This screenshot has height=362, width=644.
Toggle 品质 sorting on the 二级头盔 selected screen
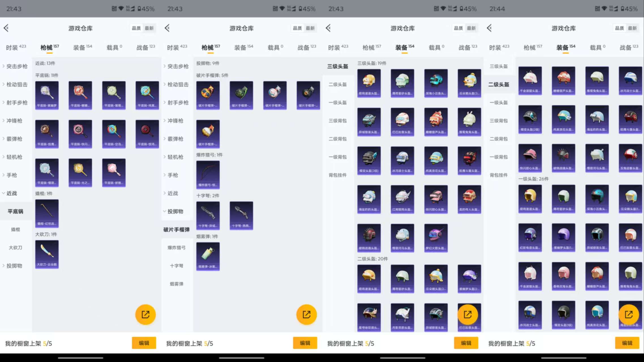[619, 28]
